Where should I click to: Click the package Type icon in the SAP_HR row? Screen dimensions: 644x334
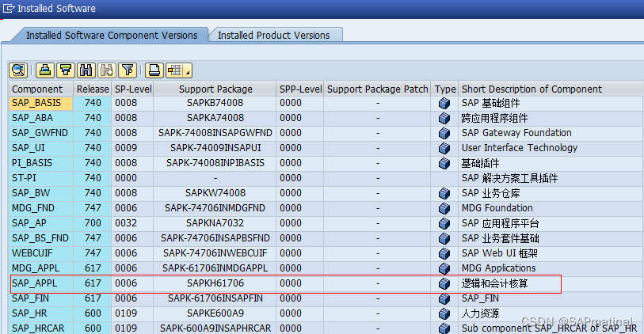(444, 313)
